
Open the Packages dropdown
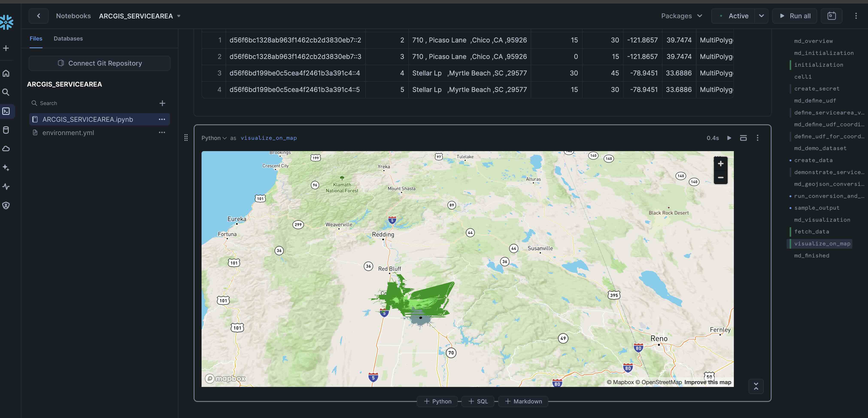click(x=681, y=16)
